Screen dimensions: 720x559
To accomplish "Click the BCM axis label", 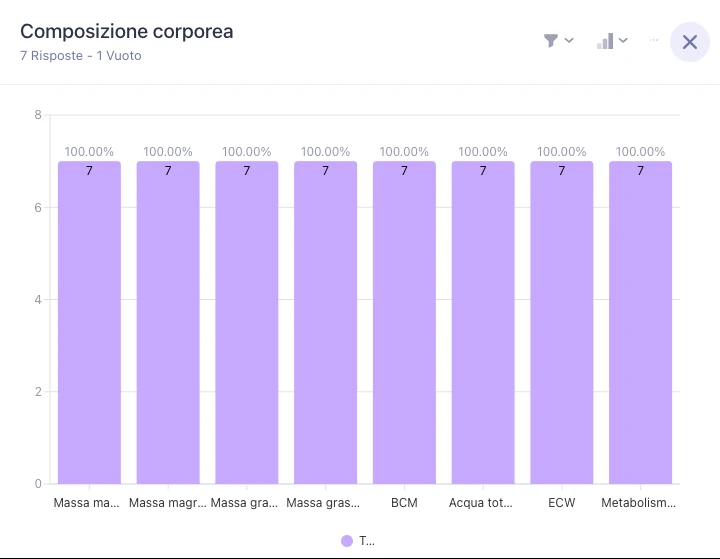I will (404, 503).
